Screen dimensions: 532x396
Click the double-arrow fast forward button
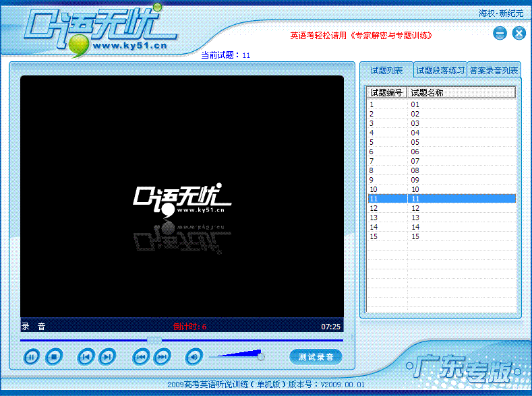click(x=162, y=357)
